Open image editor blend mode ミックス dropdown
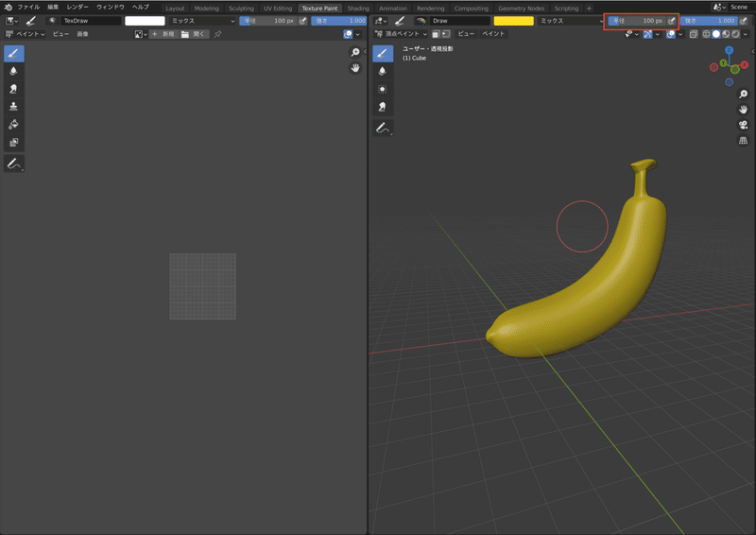756x535 pixels. click(203, 21)
